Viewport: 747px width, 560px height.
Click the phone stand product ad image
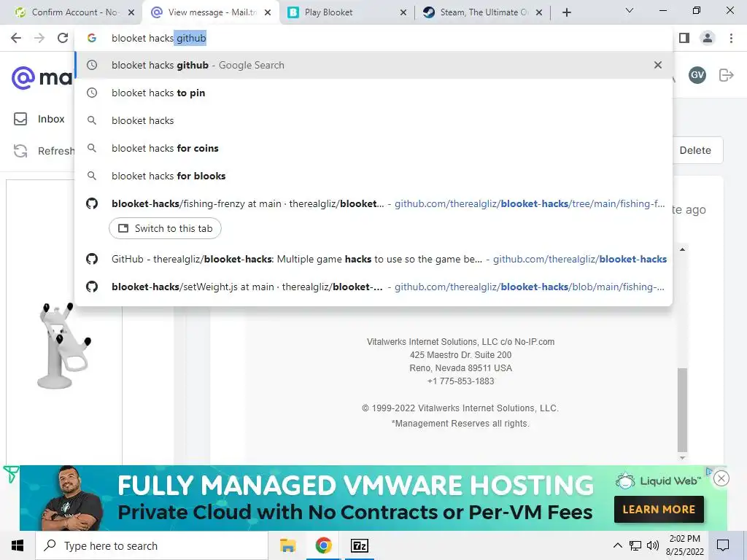[x=64, y=346]
